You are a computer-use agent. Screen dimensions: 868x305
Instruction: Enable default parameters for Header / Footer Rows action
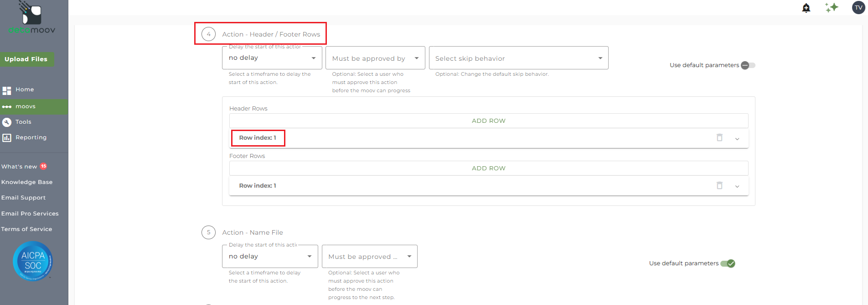748,65
